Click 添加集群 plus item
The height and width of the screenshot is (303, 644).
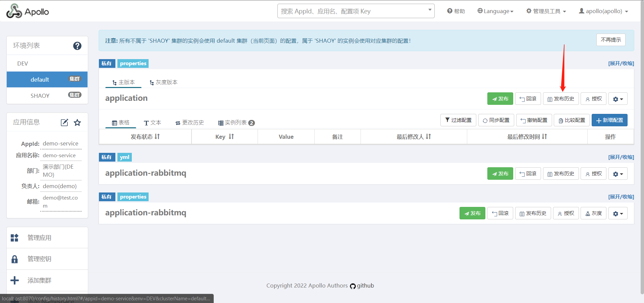39,280
